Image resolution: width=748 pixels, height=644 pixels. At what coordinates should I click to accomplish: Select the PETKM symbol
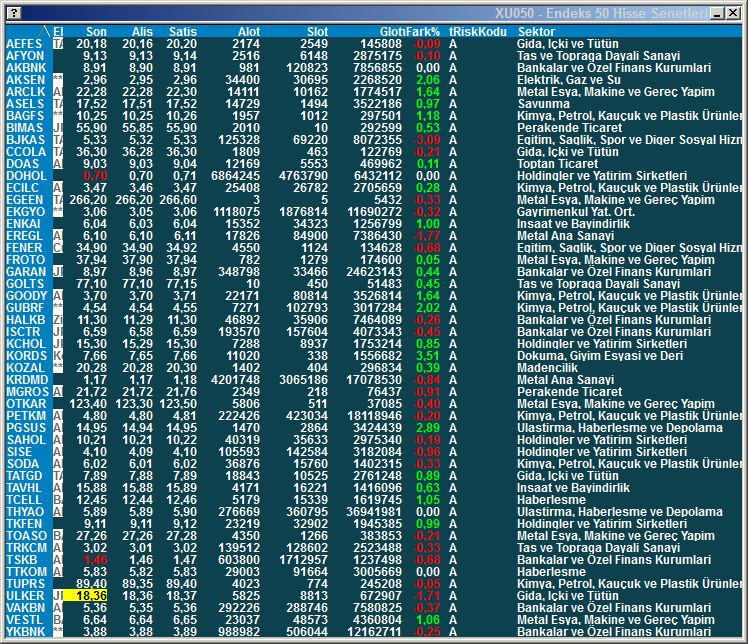pos(26,416)
